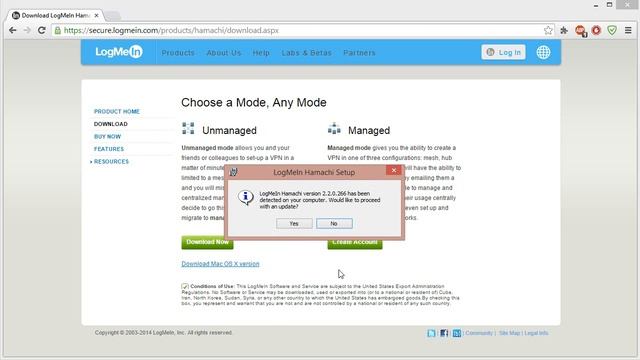Open Download Mac OS X version link
The image size is (640, 360).
(220, 264)
